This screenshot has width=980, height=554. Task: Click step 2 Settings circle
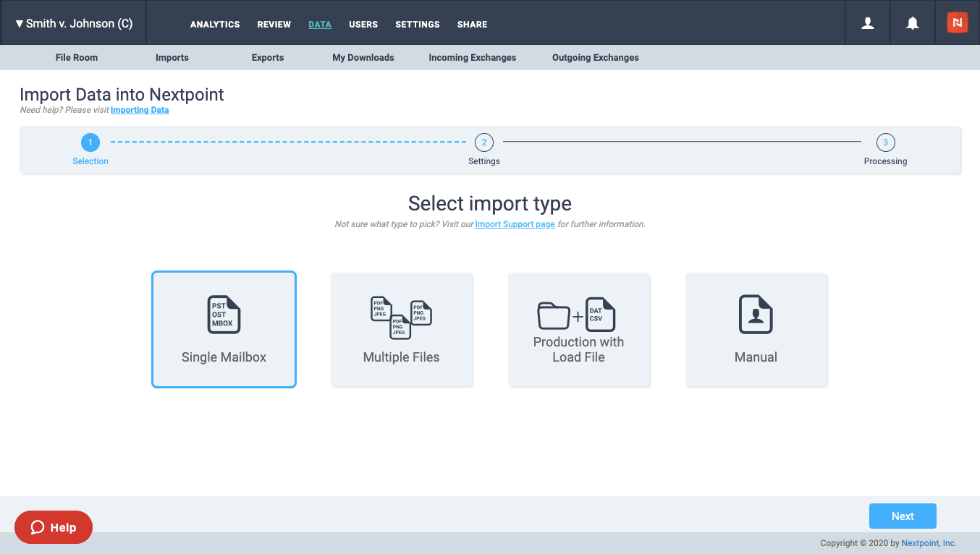[x=484, y=142]
